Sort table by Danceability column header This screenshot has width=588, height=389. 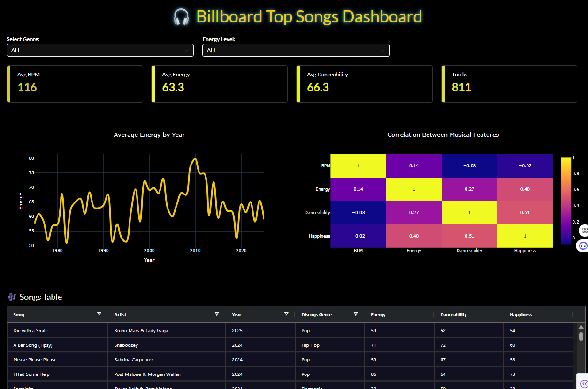(453, 315)
